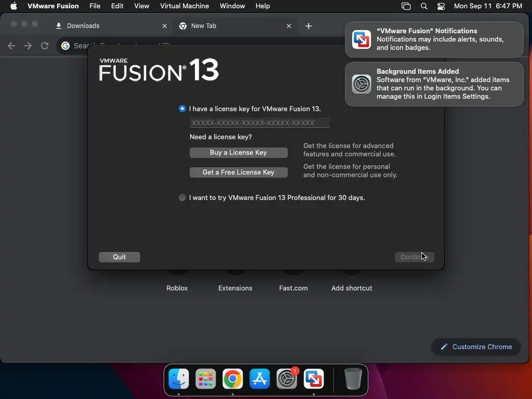This screenshot has height=399, width=532.
Task: Open Control Center icon
Action: pos(441,6)
